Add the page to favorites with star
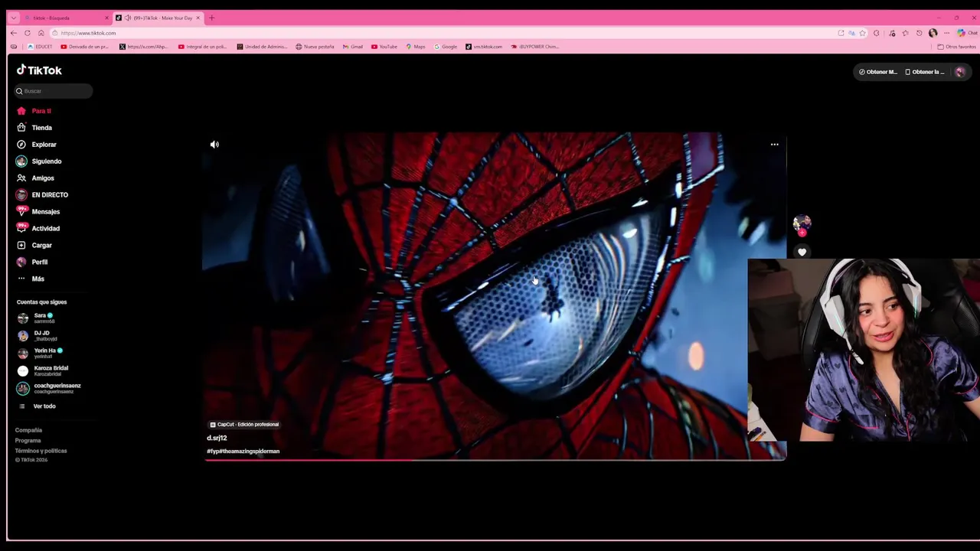 862,33
